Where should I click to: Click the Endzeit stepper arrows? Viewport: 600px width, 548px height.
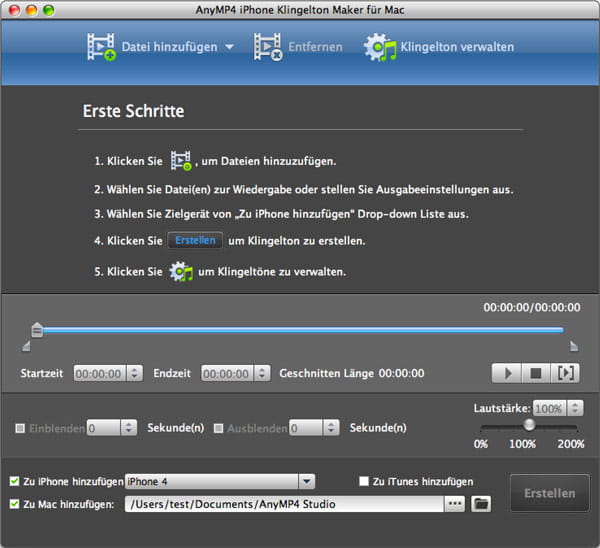(262, 373)
